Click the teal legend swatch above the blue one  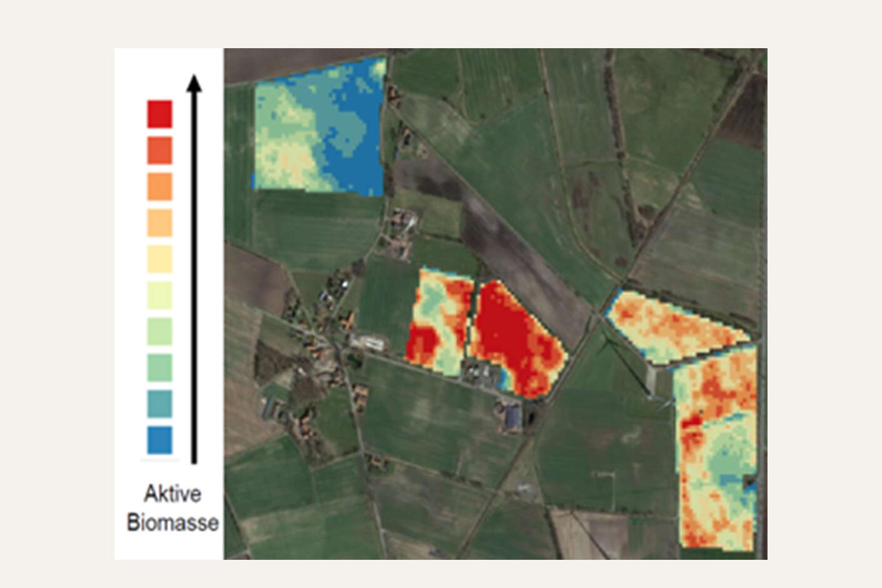[160, 404]
